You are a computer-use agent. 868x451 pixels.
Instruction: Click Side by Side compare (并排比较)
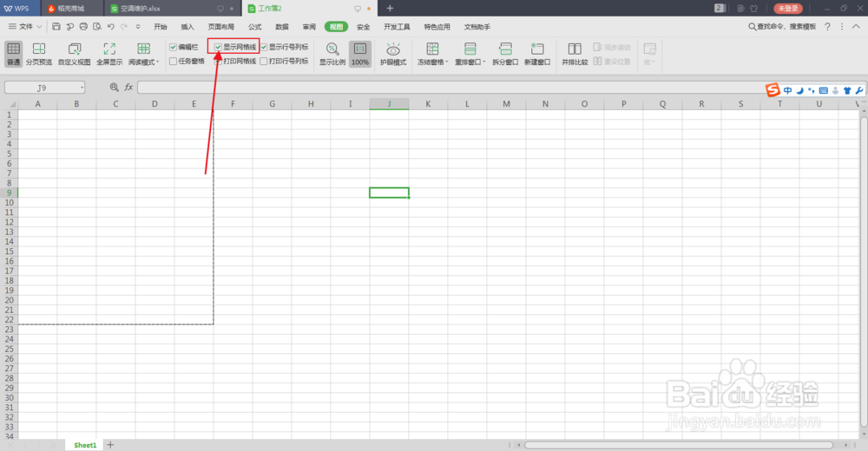[575, 54]
